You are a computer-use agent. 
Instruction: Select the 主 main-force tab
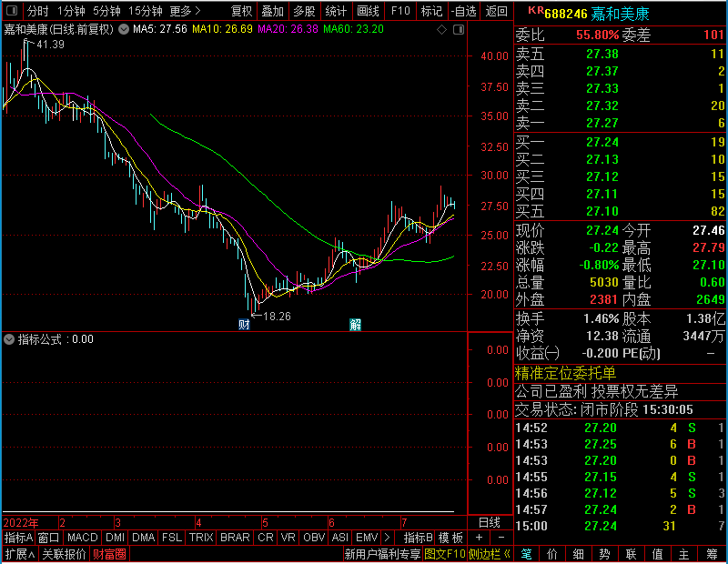click(684, 554)
